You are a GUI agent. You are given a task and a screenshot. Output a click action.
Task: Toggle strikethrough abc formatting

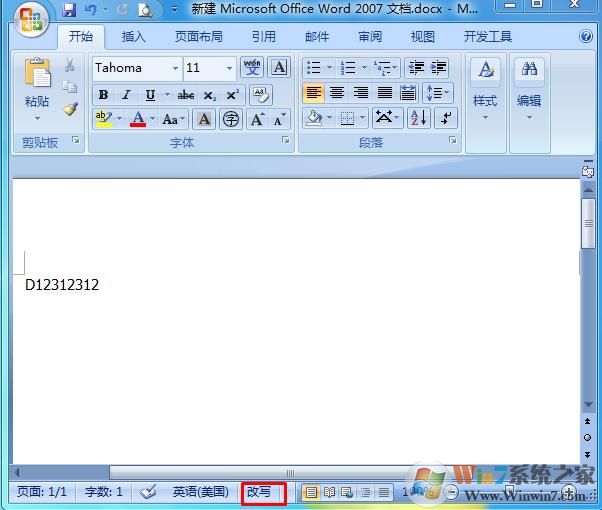[x=185, y=94]
